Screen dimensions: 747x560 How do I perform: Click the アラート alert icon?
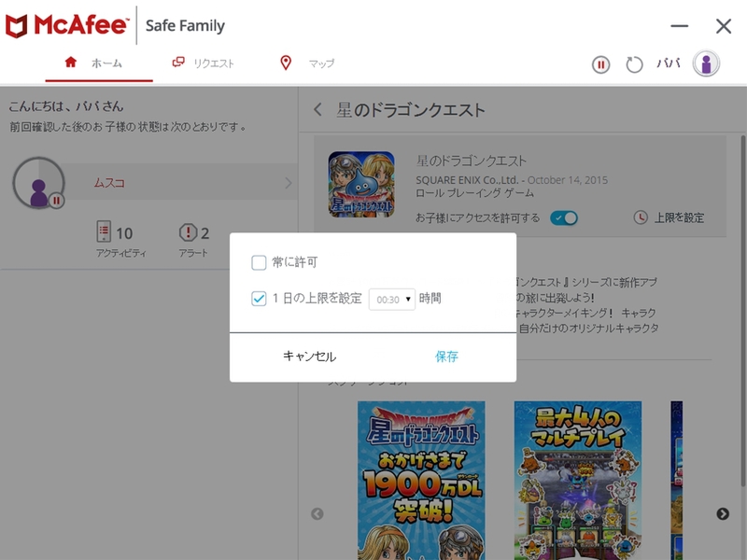[188, 232]
